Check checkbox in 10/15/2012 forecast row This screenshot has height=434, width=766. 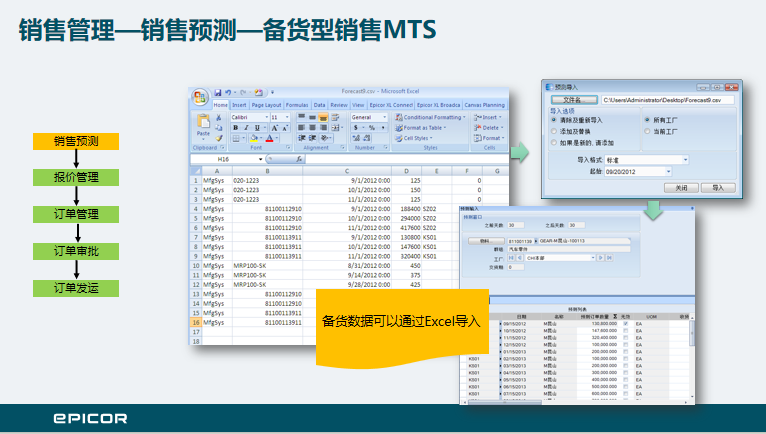click(625, 330)
